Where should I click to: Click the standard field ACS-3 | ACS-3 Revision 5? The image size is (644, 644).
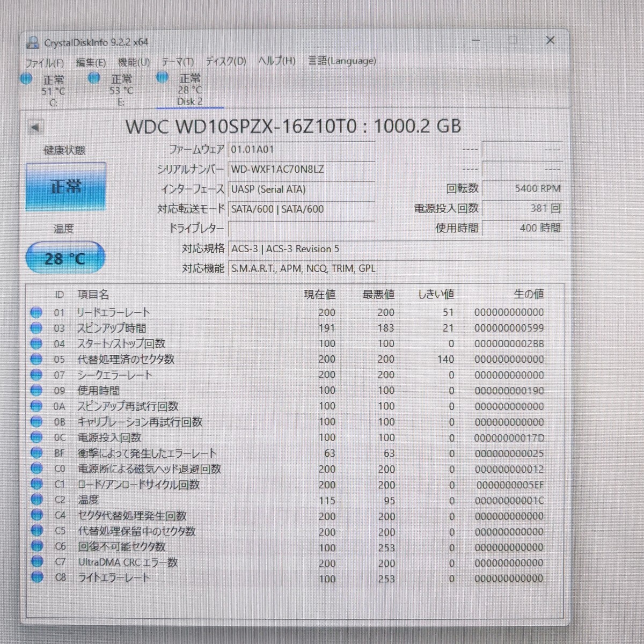coord(396,248)
